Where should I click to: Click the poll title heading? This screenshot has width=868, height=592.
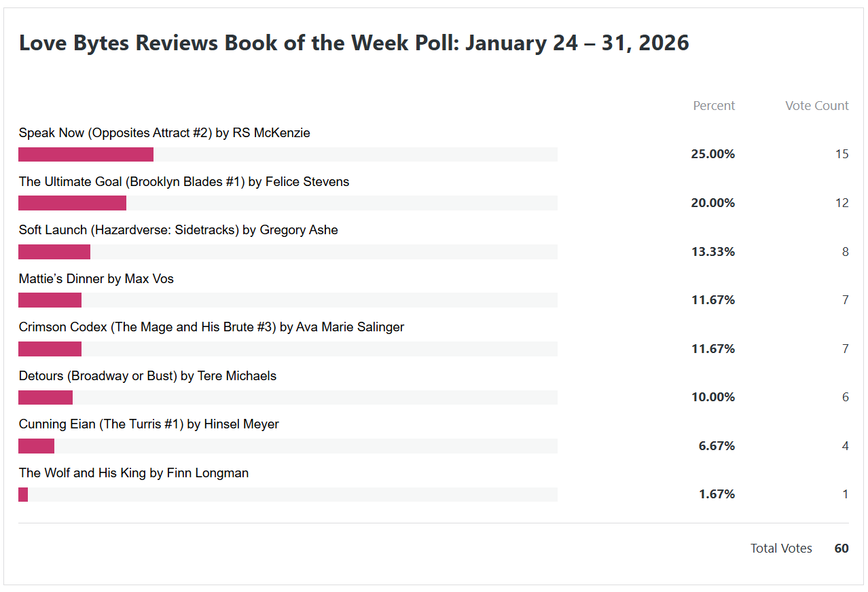[354, 43]
